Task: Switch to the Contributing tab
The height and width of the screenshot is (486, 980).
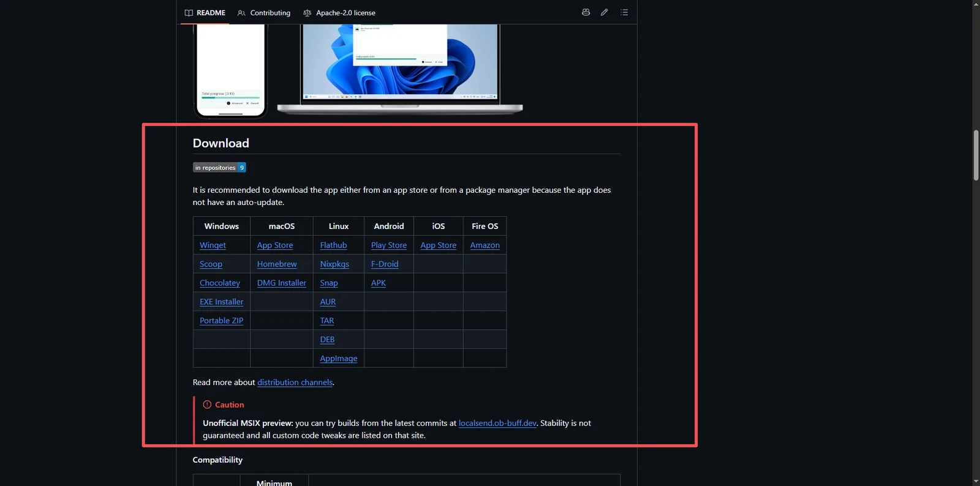Action: 264,13
